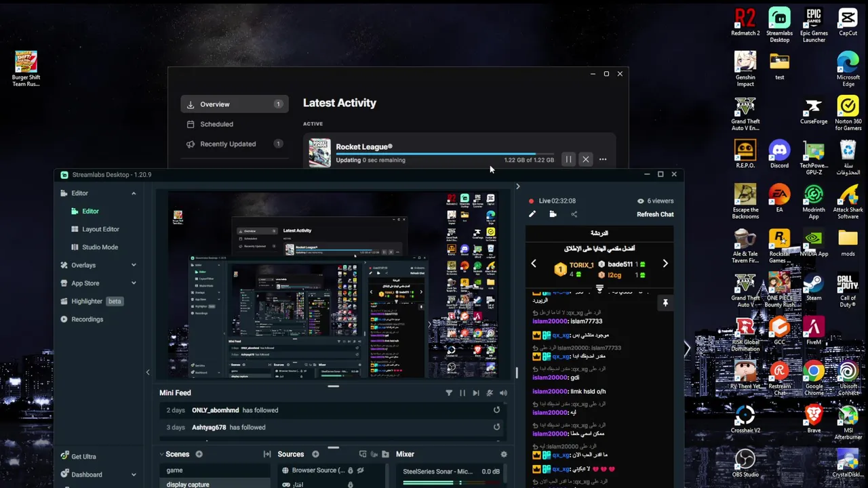
Task: Edit stream info pencil icon
Action: 532,214
